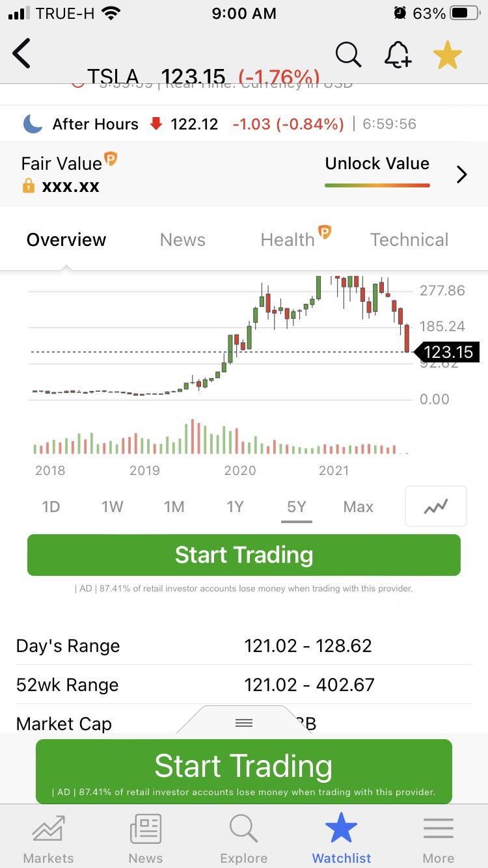Select the 1D chart range
This screenshot has width=488, height=868.
pos(51,506)
